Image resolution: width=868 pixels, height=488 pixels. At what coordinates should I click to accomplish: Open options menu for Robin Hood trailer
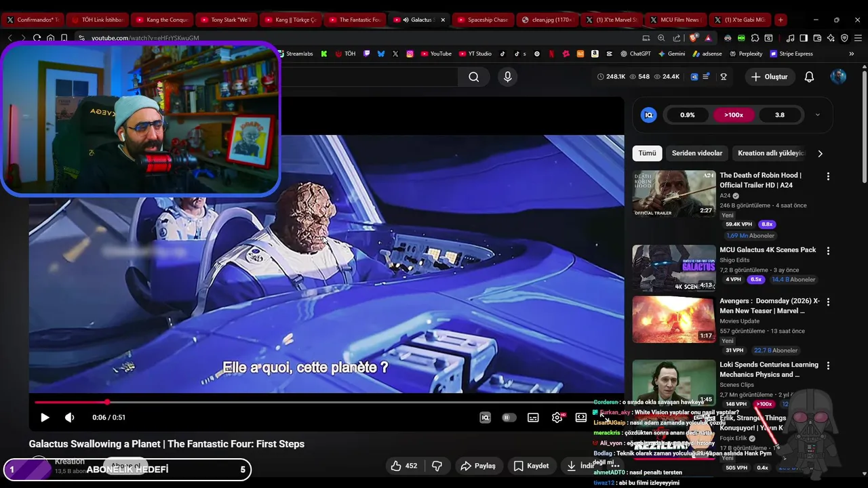point(828,176)
